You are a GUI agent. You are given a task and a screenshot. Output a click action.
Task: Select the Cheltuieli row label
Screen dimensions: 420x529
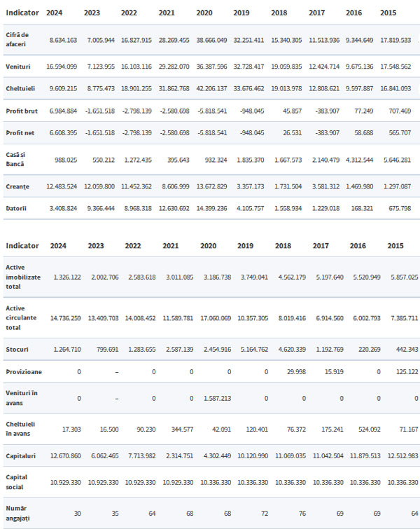click(20, 88)
